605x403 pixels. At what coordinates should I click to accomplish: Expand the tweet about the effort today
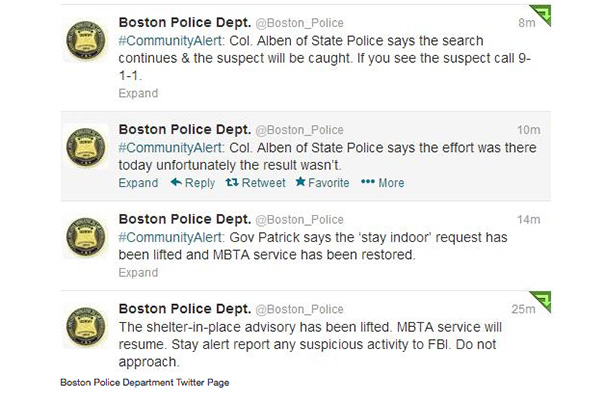[x=138, y=183]
